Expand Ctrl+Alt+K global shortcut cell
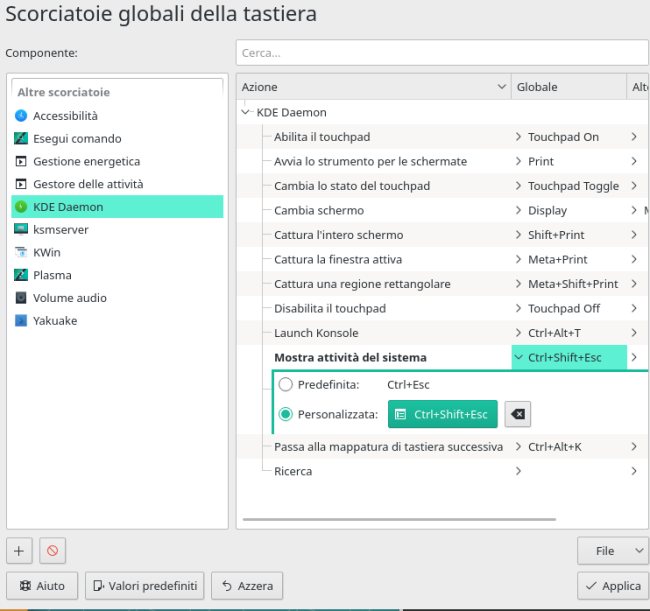Screen dimensions: 650x611 [x=518, y=447]
